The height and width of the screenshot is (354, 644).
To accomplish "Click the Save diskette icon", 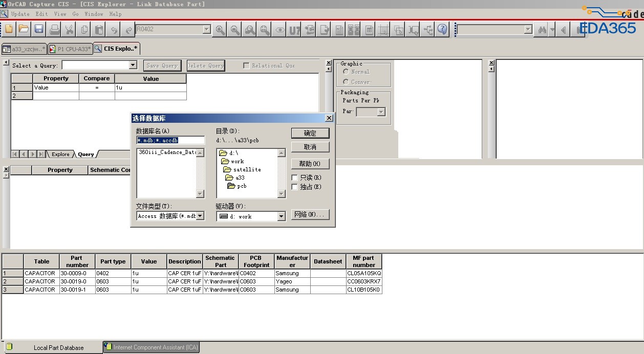I will (x=39, y=29).
